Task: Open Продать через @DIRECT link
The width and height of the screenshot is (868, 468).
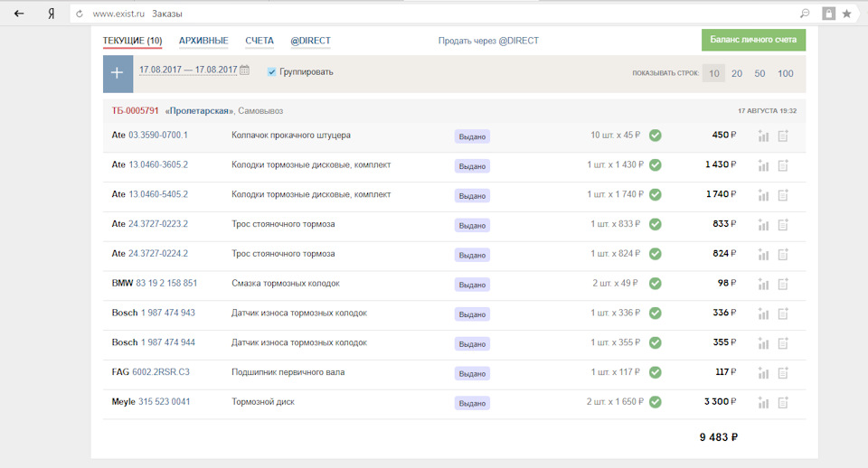Action: coord(488,41)
